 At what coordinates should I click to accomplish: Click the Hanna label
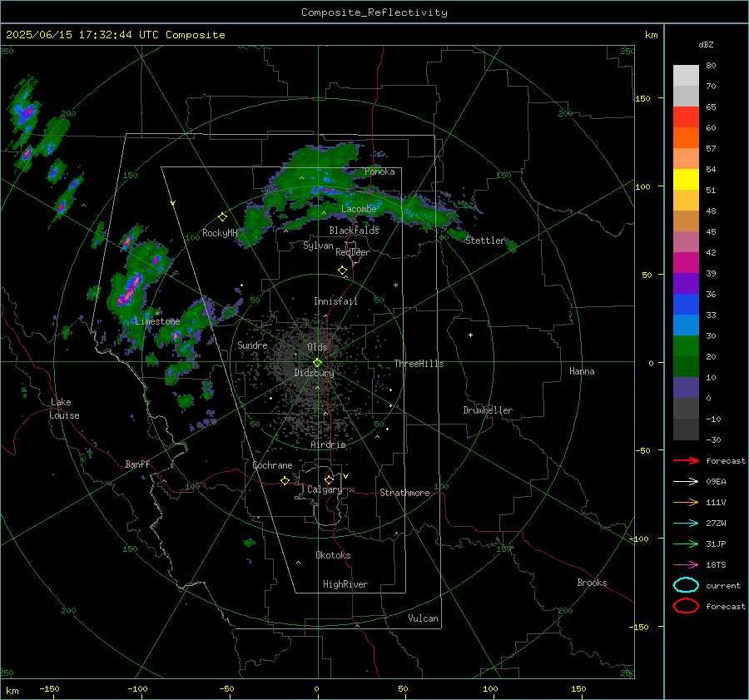point(582,371)
